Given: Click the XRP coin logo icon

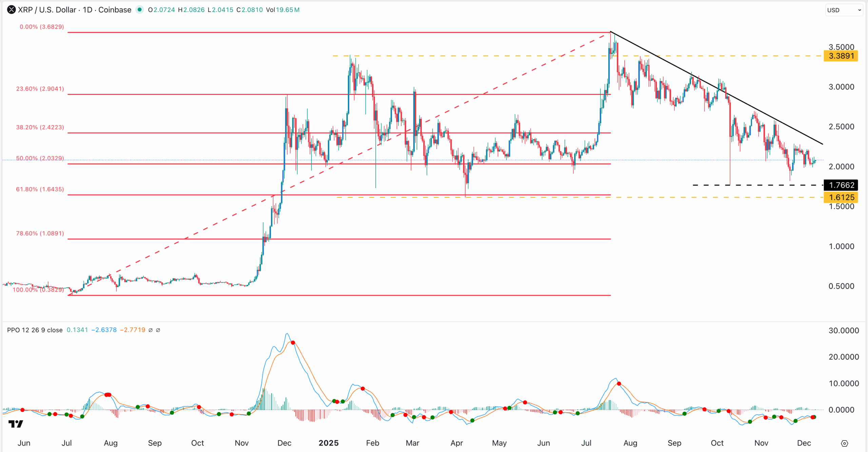Looking at the screenshot, I should [x=11, y=10].
